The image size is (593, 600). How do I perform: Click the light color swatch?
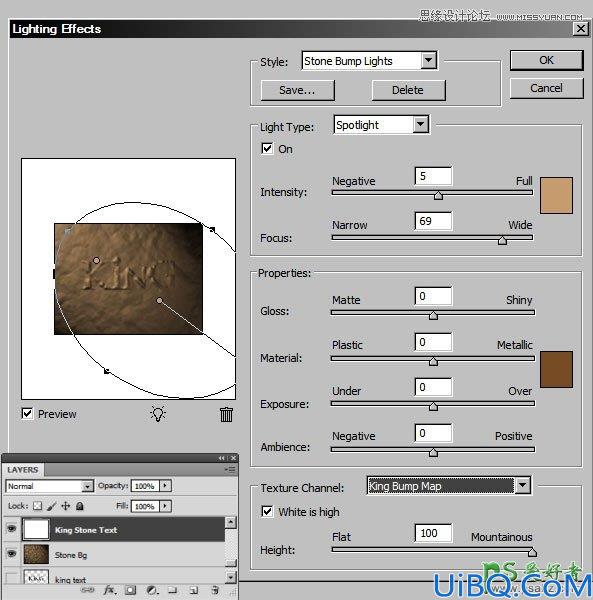tap(556, 195)
